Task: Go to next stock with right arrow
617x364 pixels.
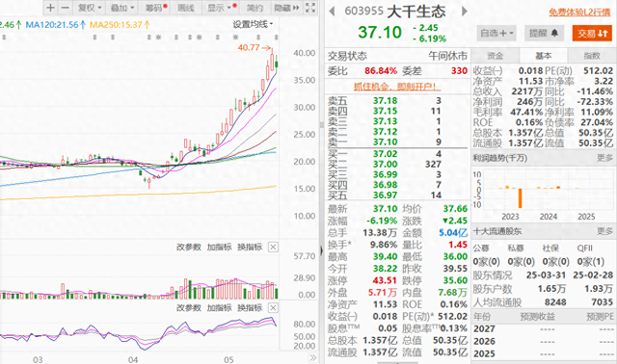Action: pyautogui.click(x=465, y=11)
